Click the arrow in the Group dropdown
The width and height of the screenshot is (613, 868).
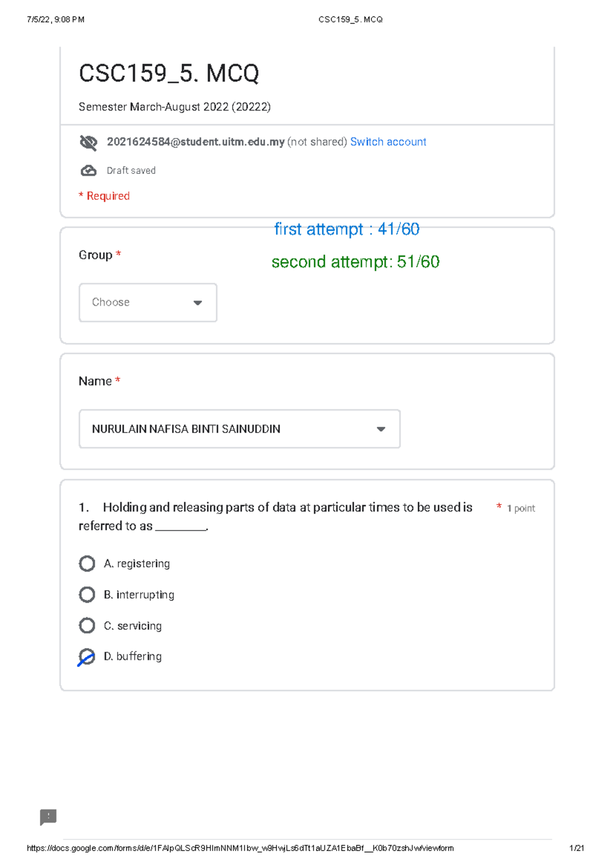(x=198, y=303)
